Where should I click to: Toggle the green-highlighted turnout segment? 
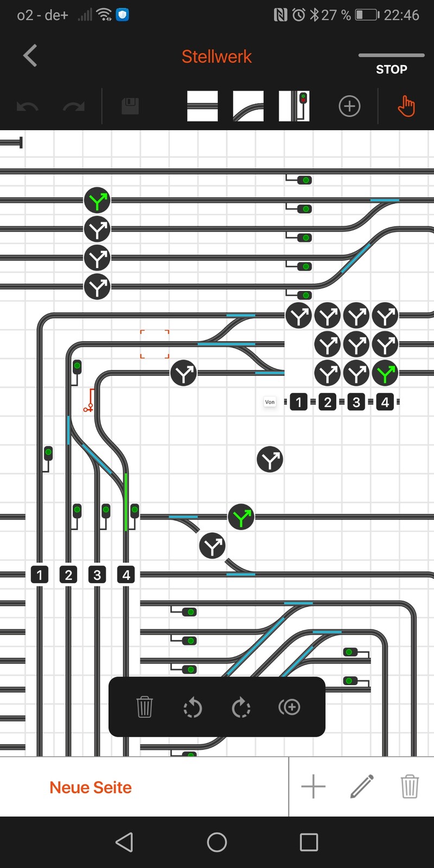click(x=126, y=502)
